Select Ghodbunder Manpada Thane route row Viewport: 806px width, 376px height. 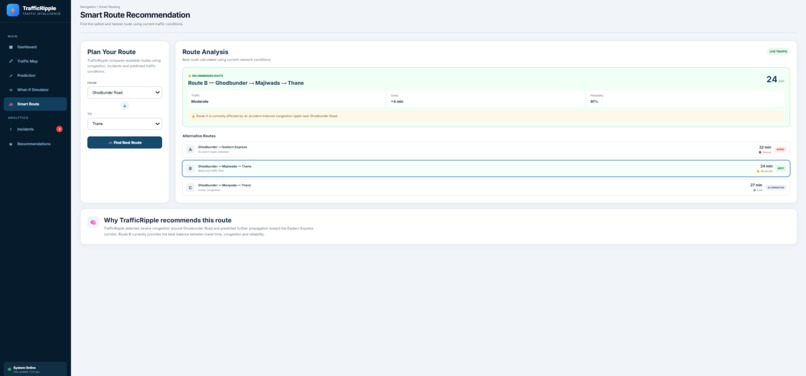point(486,188)
